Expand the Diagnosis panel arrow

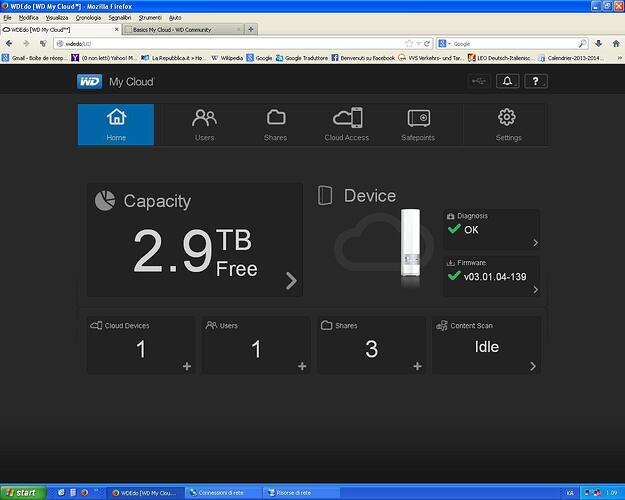pos(536,242)
